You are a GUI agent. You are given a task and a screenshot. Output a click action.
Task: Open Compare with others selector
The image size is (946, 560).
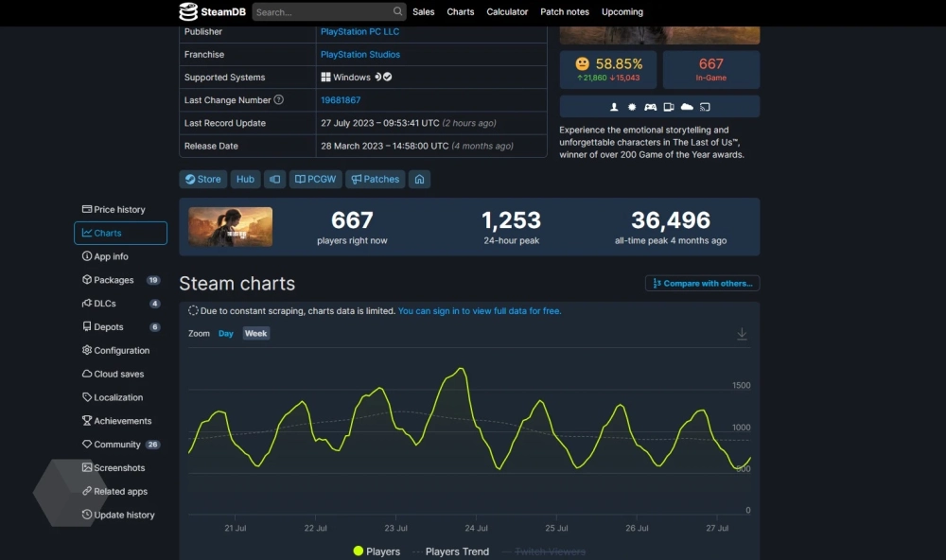(702, 284)
